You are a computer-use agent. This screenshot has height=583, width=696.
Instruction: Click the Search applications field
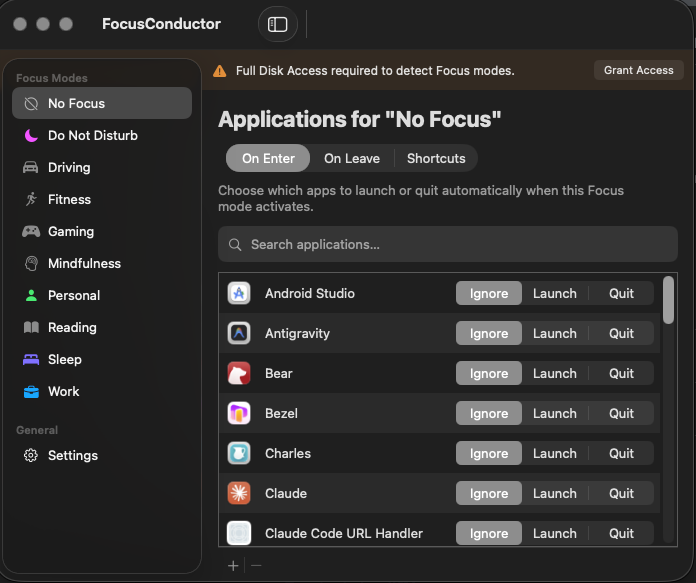(x=448, y=244)
